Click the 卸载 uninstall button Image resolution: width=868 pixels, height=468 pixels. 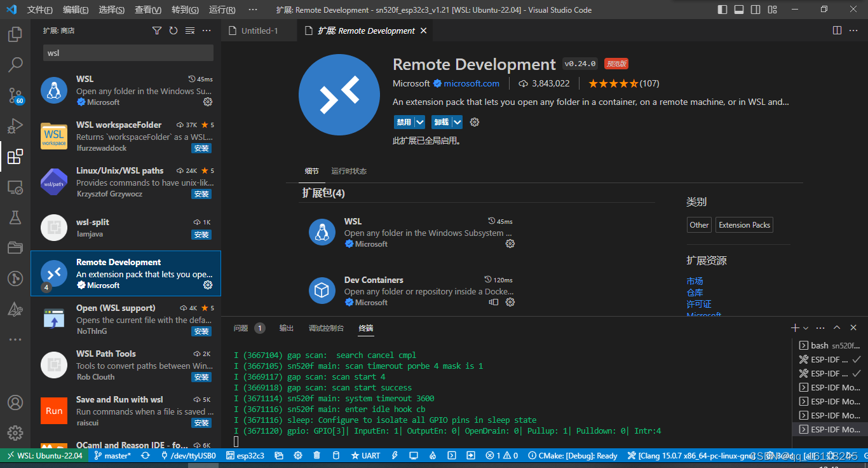tap(441, 122)
